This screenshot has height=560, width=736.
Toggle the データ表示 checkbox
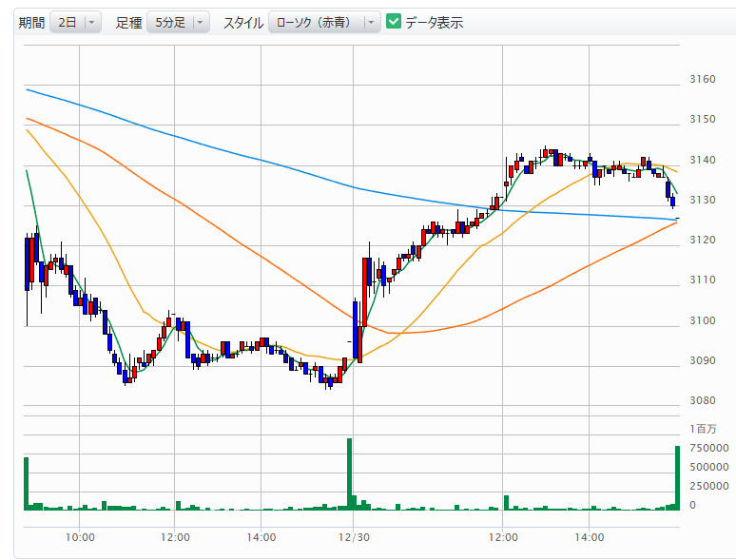394,22
